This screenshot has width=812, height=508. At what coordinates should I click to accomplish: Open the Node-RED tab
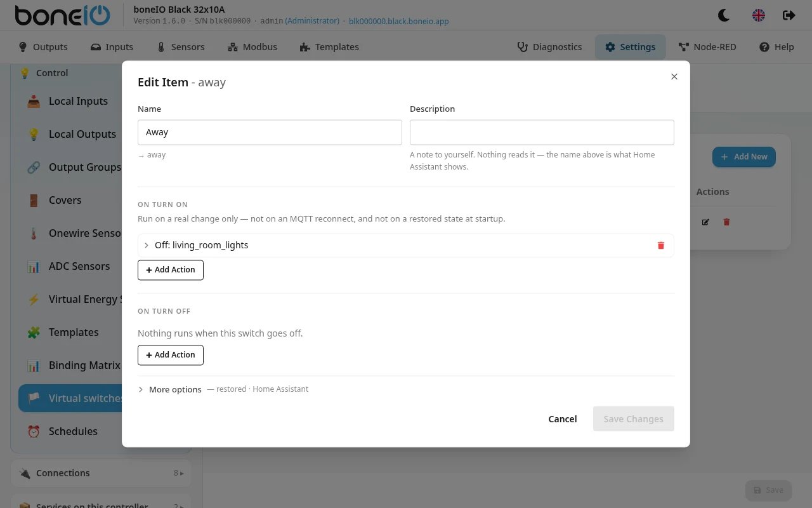click(707, 47)
